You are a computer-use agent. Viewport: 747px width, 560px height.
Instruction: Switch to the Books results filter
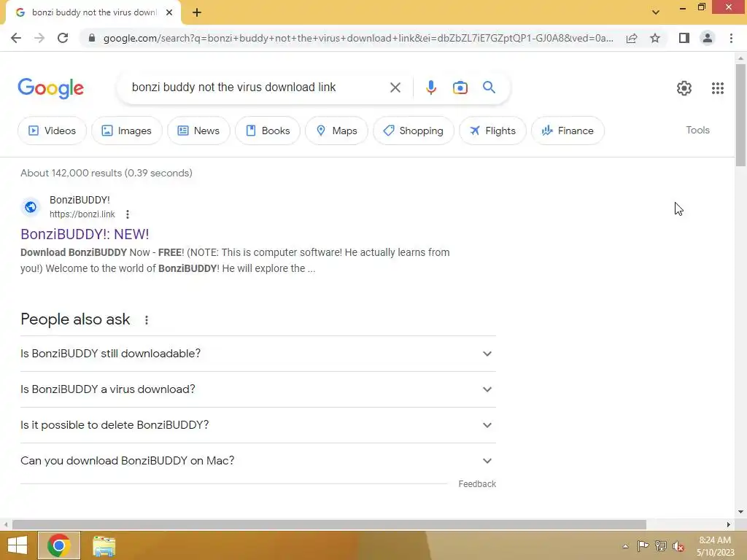click(x=268, y=131)
